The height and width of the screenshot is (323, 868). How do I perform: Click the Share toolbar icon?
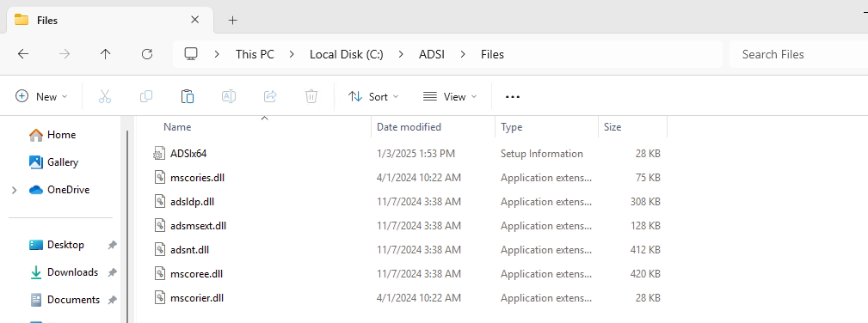270,96
